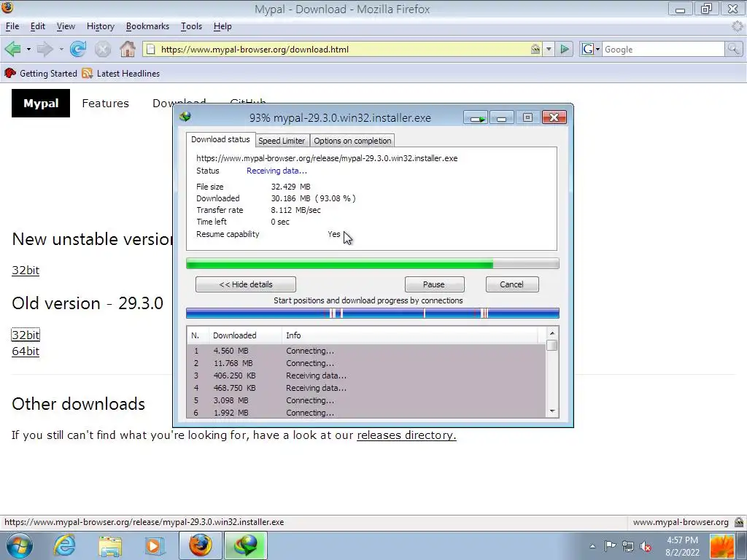Image resolution: width=747 pixels, height=560 pixels.
Task: Click the URL address field
Action: click(343, 49)
